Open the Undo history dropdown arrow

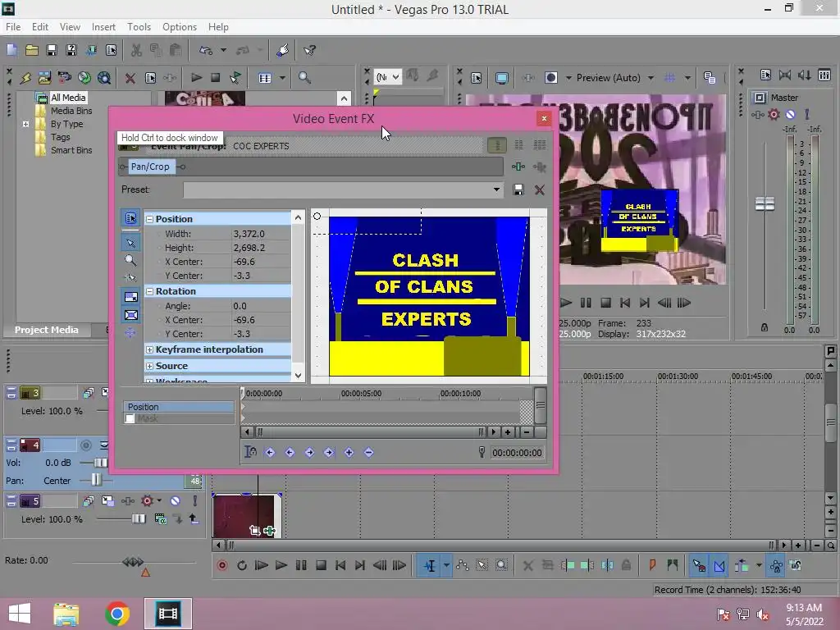(223, 50)
